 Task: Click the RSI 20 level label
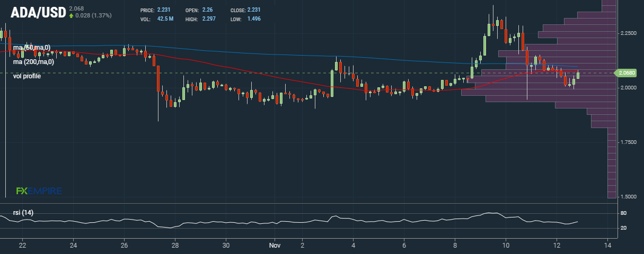coord(623,228)
